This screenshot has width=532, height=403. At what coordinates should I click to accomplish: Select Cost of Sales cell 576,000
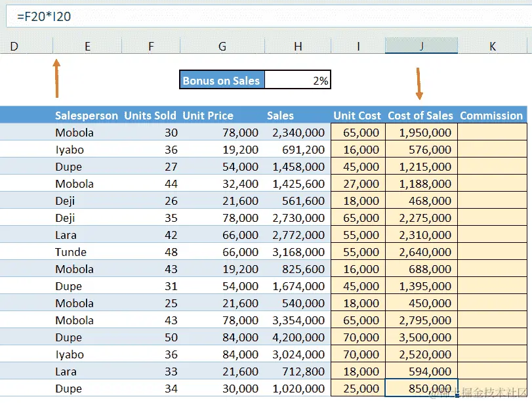coord(421,149)
